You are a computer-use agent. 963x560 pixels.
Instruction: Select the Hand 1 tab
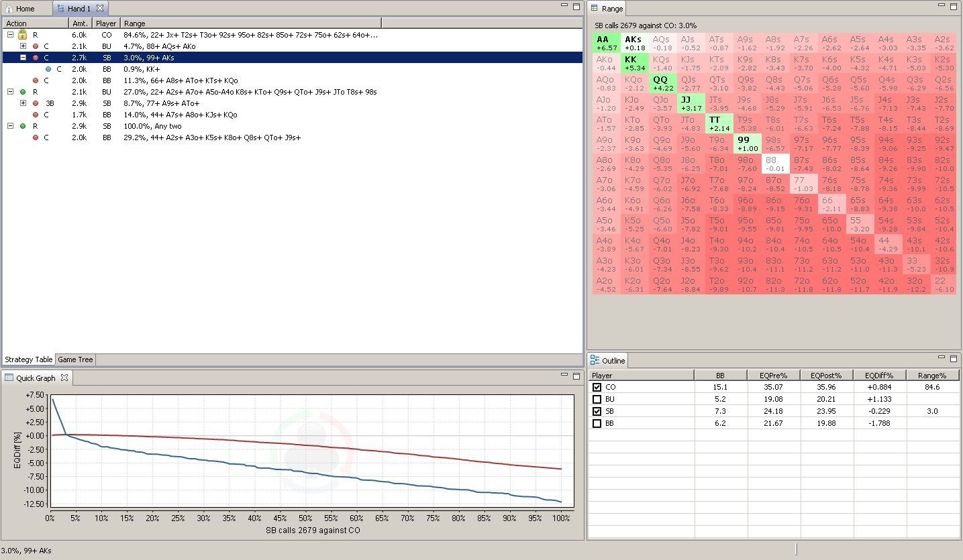(x=79, y=9)
